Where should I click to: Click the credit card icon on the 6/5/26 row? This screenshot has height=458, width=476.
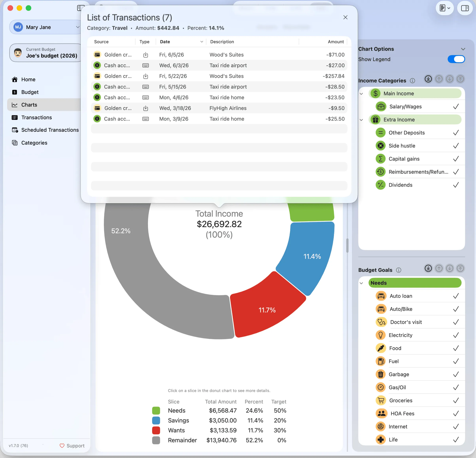(97, 55)
